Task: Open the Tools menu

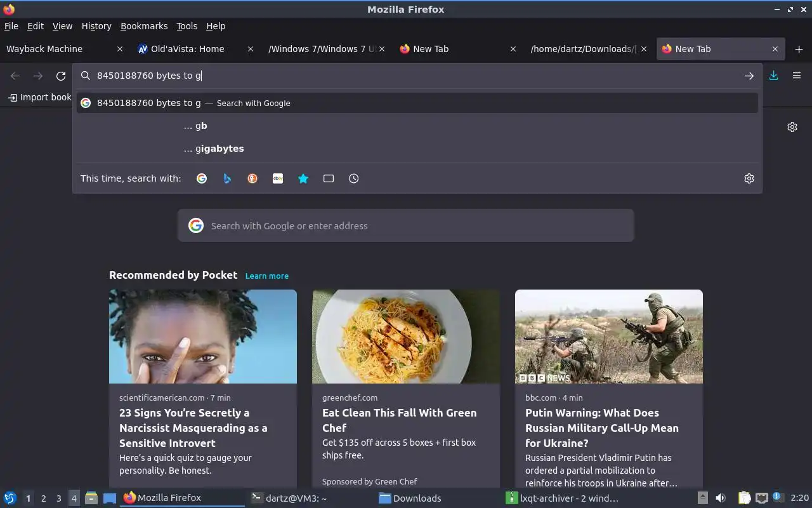Action: (x=187, y=26)
